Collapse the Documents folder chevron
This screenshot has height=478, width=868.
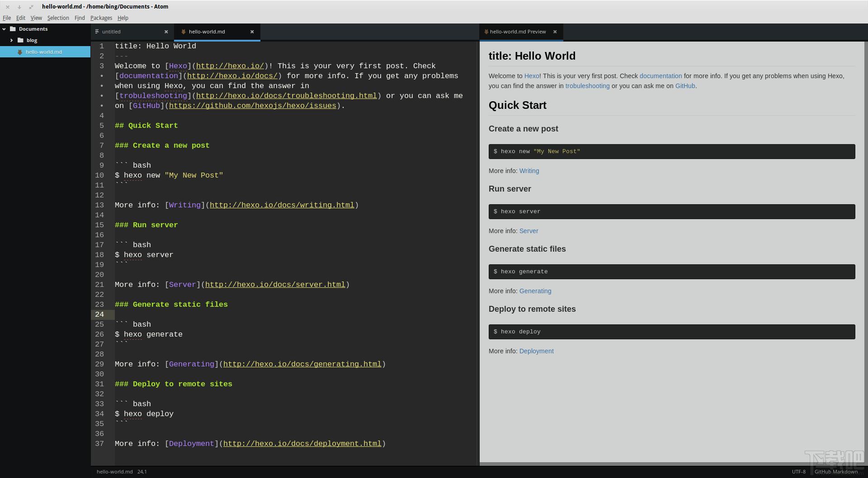point(4,29)
